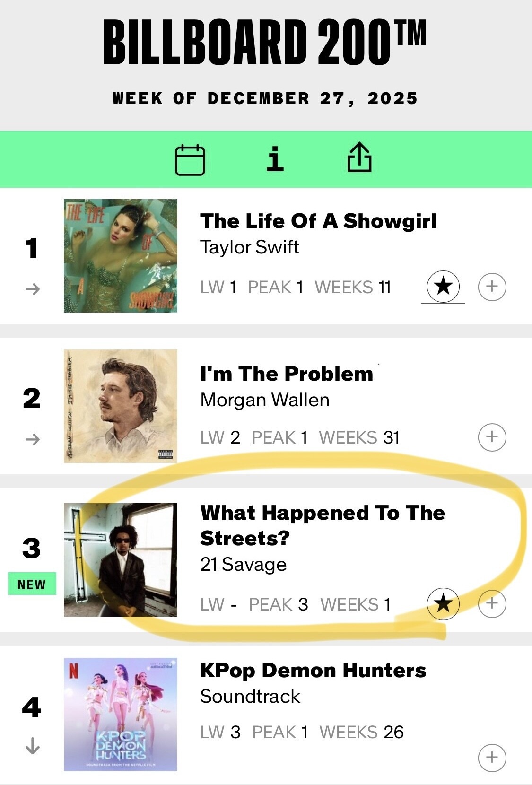Open I'm The Problem album artwork
Image resolution: width=532 pixels, height=785 pixels.
pyautogui.click(x=121, y=406)
